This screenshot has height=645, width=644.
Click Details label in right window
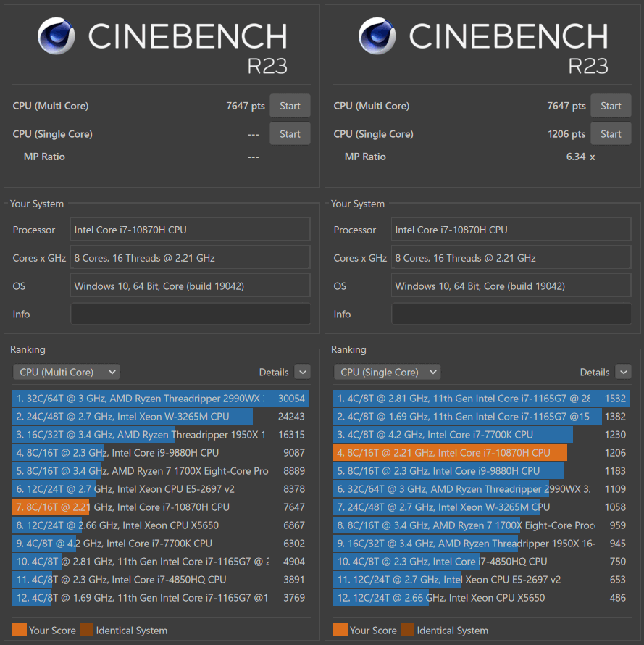coord(594,372)
